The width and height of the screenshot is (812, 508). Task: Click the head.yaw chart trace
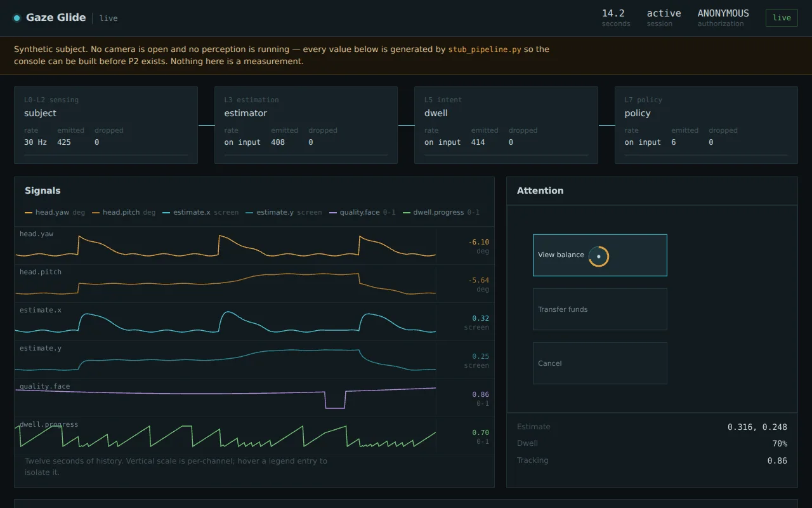[x=225, y=246]
